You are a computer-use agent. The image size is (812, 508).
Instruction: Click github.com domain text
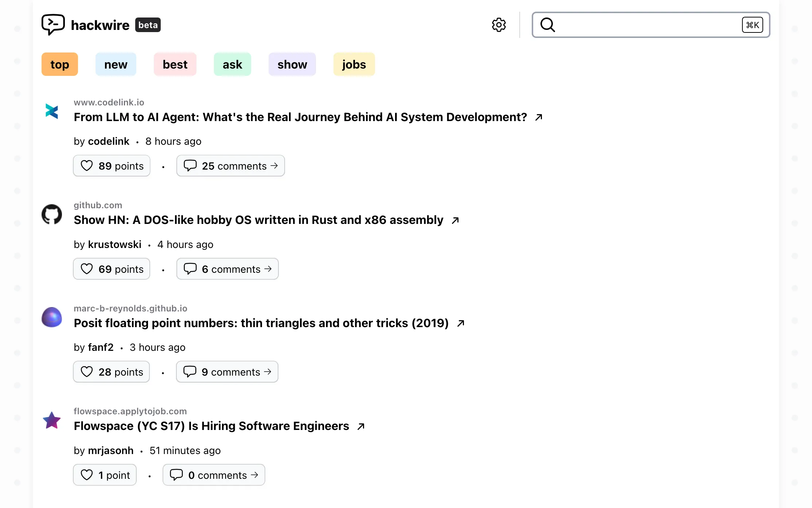click(x=98, y=205)
